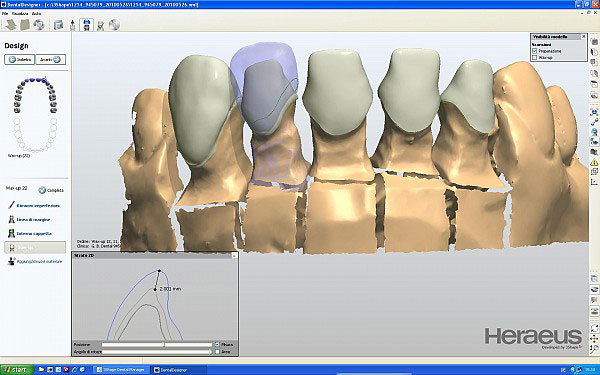Click the margin line step icon
The width and height of the screenshot is (600, 375).
click(x=11, y=220)
